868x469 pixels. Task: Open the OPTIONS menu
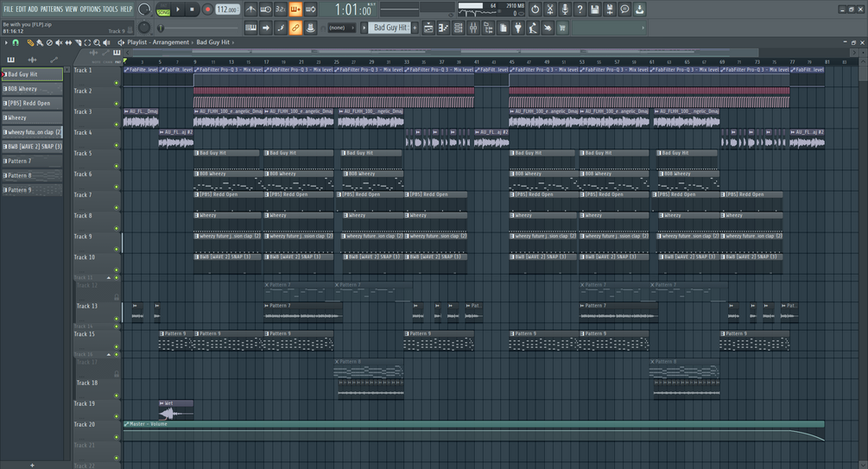coord(90,9)
